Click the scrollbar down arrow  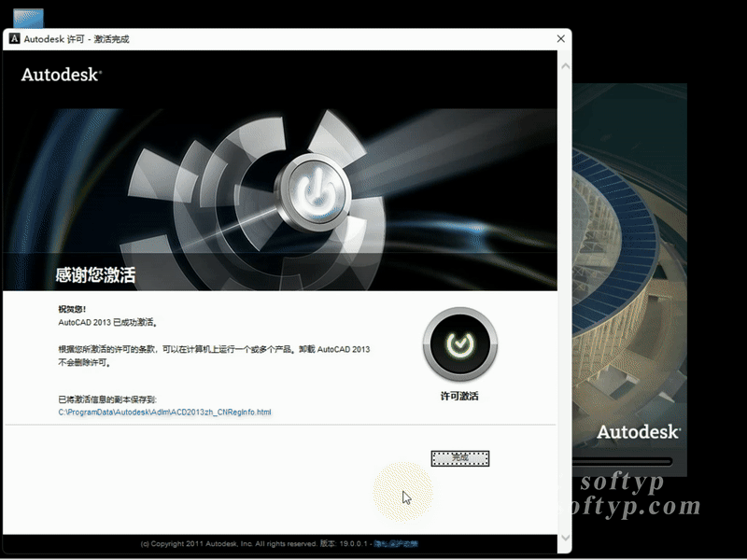pos(566,538)
